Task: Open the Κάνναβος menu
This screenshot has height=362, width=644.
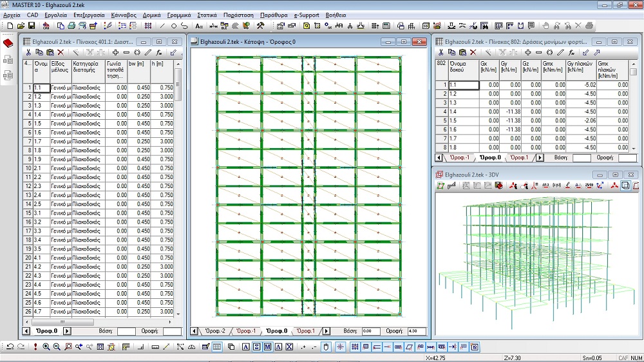Action: coord(122,14)
